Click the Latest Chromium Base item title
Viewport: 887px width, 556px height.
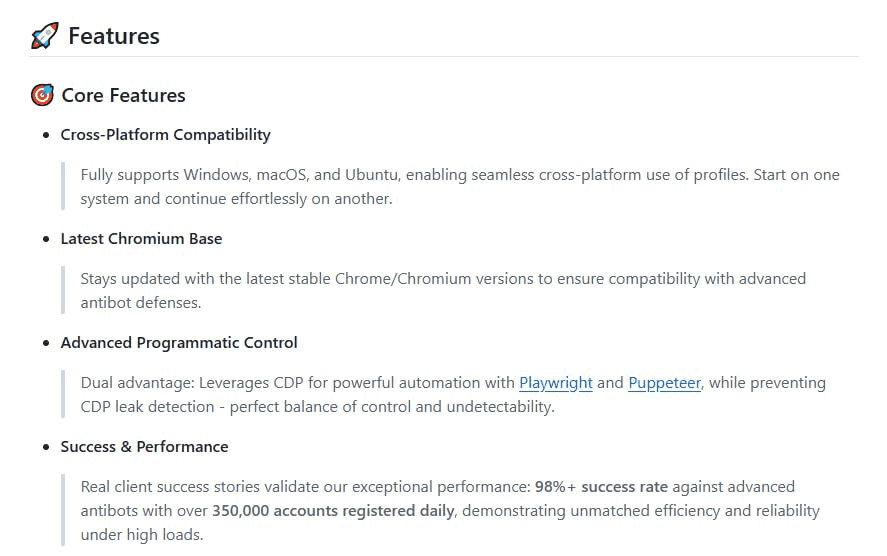[x=141, y=239]
